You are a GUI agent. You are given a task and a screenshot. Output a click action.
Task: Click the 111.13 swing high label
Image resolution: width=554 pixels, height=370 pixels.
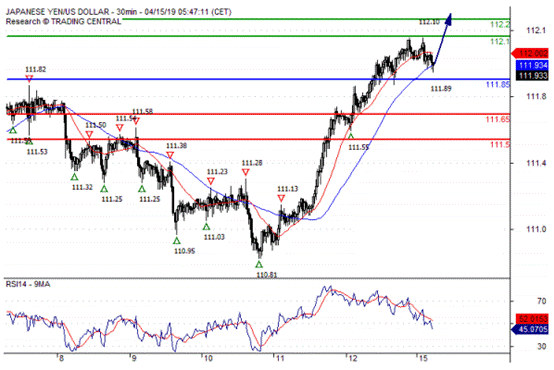288,189
